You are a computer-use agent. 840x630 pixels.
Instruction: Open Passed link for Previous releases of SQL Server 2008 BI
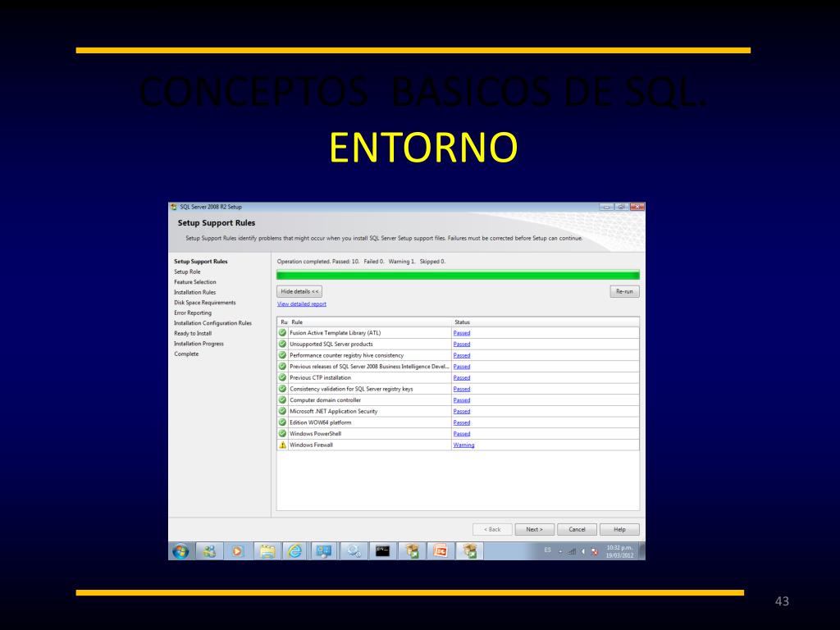461,367
